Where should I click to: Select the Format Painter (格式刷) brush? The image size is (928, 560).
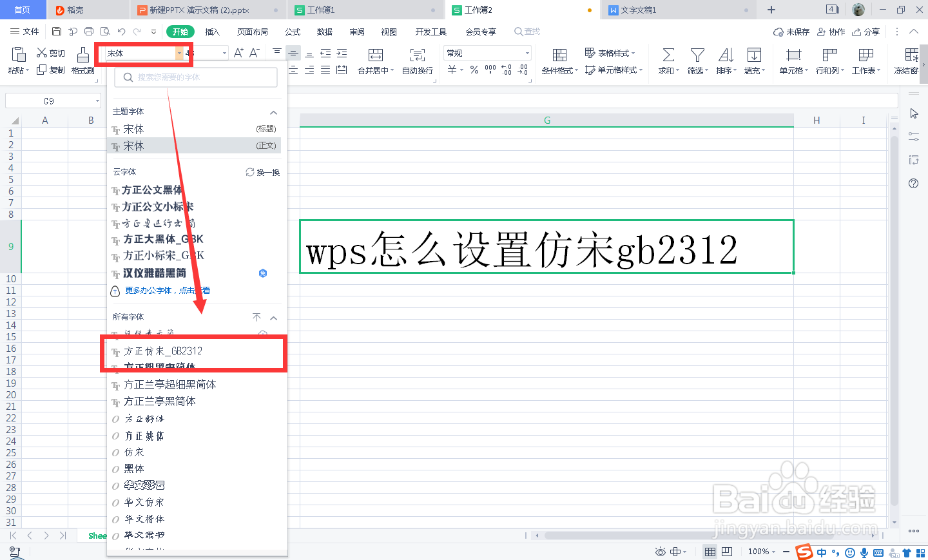pyautogui.click(x=82, y=61)
